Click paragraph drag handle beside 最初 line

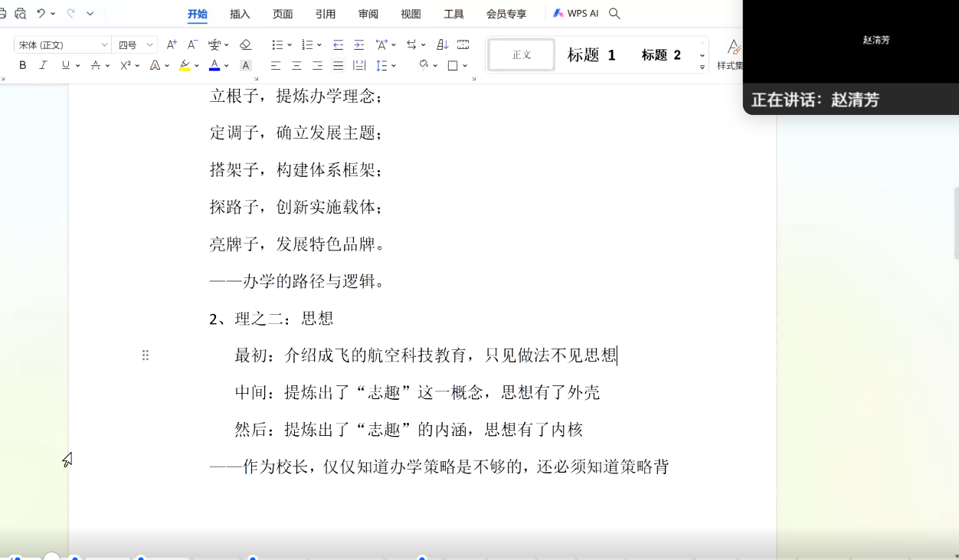(x=146, y=355)
